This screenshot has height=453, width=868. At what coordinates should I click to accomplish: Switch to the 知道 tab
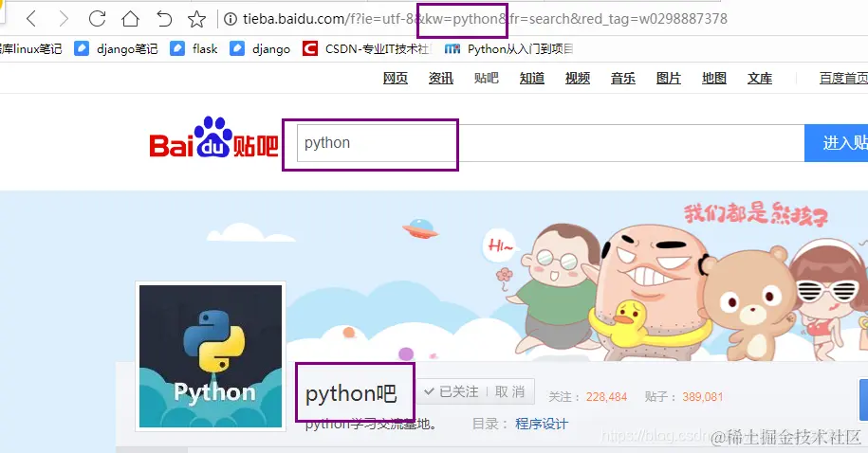coord(532,79)
